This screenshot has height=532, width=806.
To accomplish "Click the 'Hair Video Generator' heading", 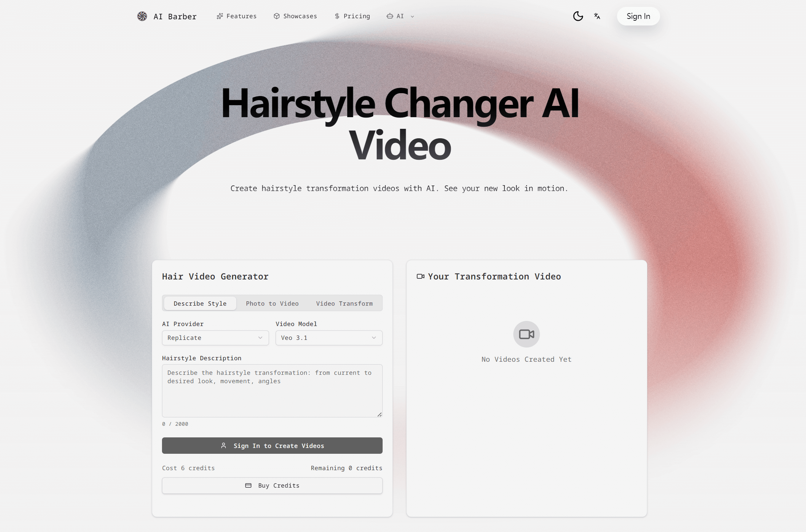I will coord(215,277).
